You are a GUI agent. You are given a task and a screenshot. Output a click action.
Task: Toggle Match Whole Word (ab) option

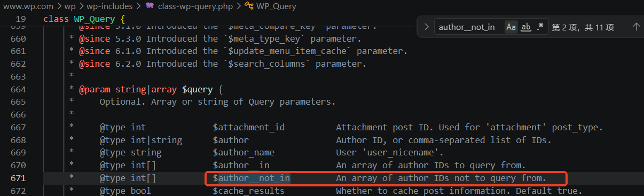pos(525,27)
